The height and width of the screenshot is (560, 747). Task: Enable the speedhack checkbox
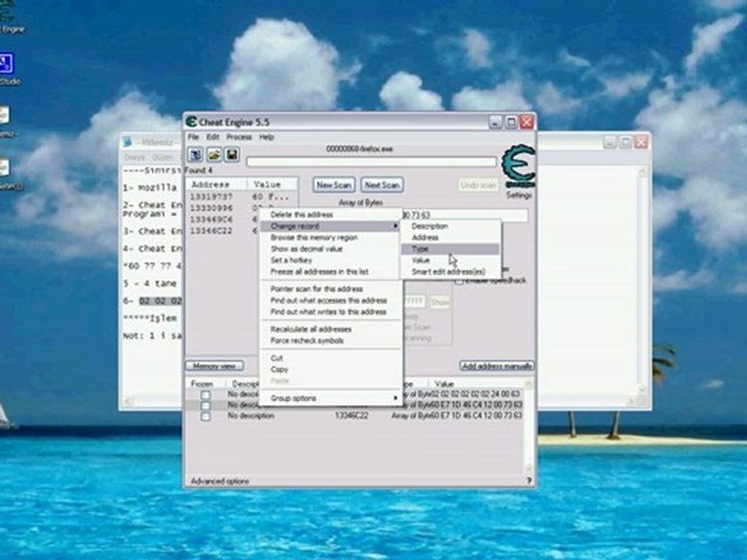coord(459,281)
